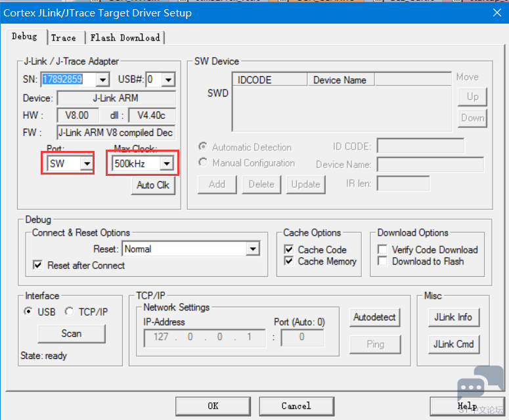Open the Port SW dropdown
Image resolution: width=509 pixels, height=420 pixels.
(x=87, y=163)
